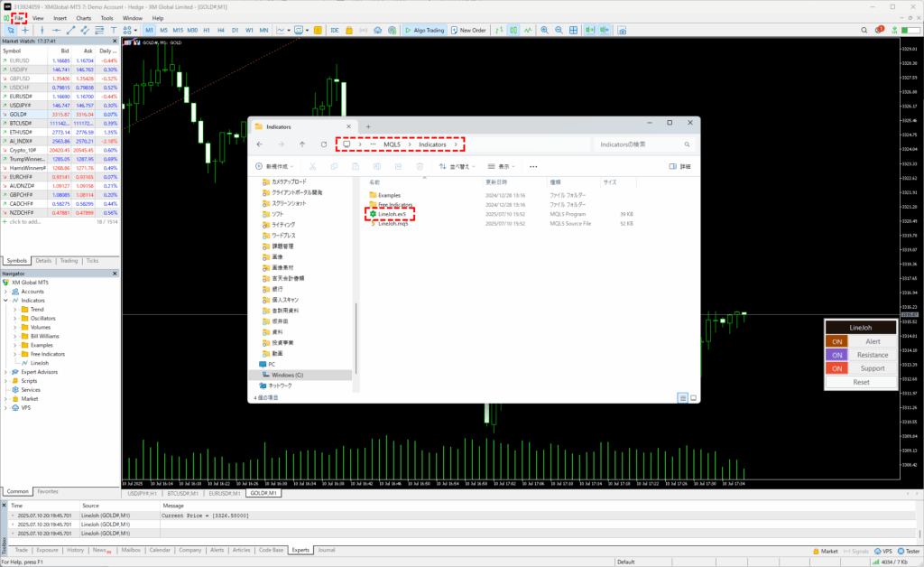Click the Zoom Out chart icon

559,30
